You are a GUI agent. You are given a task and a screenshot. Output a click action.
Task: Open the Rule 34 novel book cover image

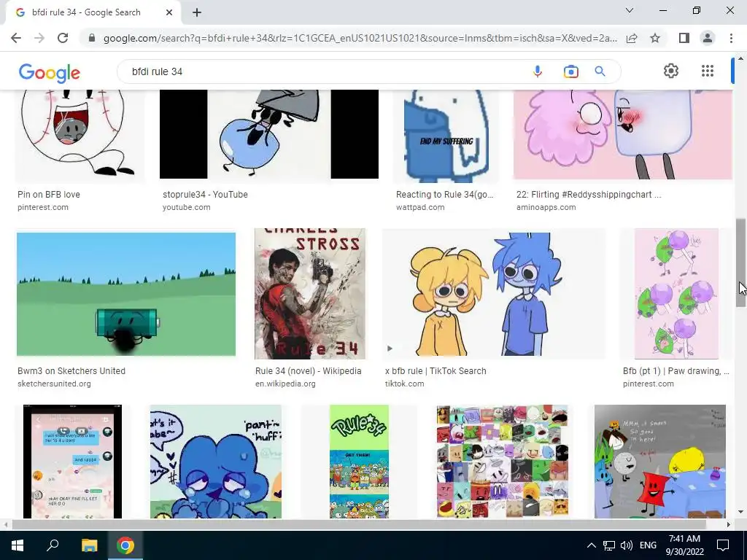click(309, 294)
